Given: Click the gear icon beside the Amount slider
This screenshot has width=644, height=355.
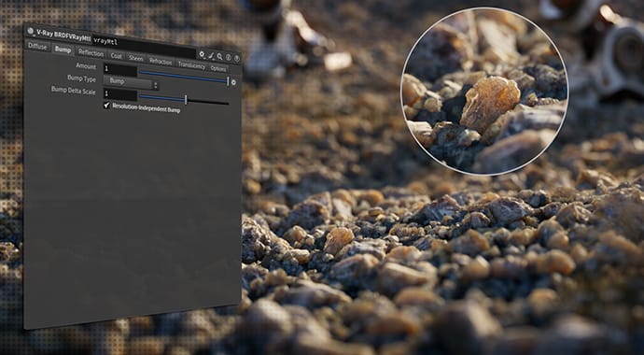Looking at the screenshot, I should 233,82.
